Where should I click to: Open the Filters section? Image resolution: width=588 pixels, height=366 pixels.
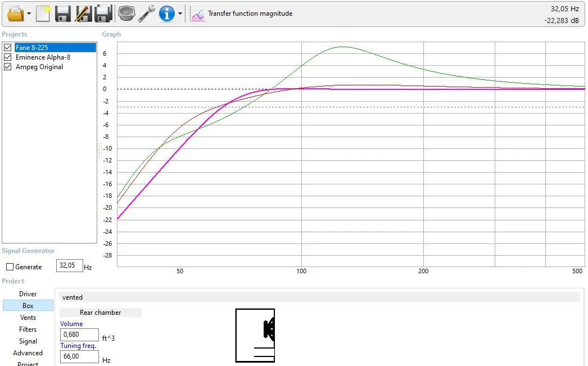(28, 329)
